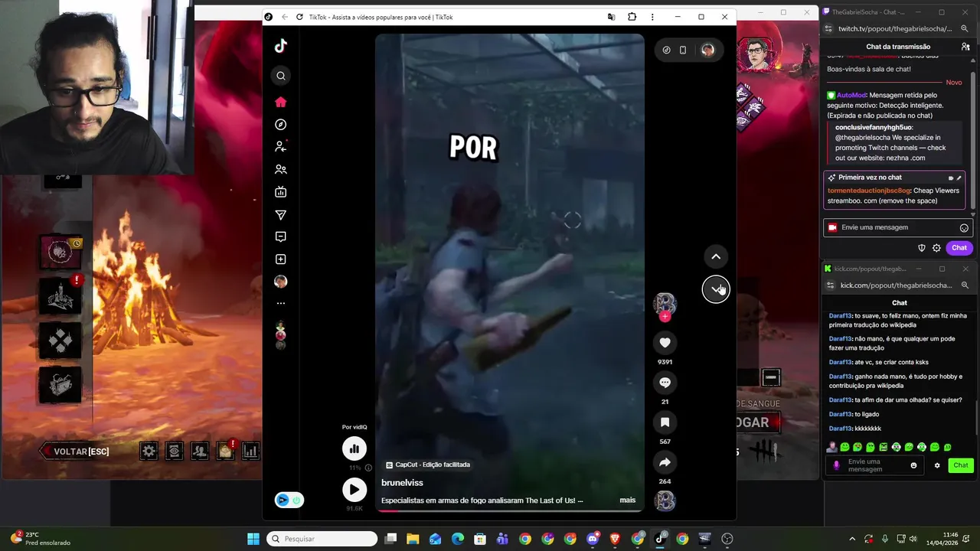This screenshot has height=551, width=980.
Task: Focus the Kick 'Envie uma mensagem' field
Action: [876, 465]
